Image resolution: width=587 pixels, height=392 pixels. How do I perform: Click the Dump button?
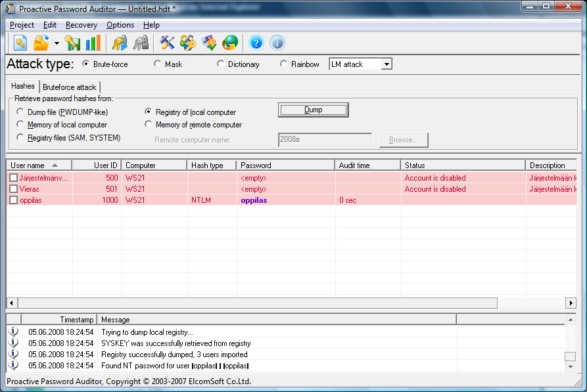tap(314, 110)
